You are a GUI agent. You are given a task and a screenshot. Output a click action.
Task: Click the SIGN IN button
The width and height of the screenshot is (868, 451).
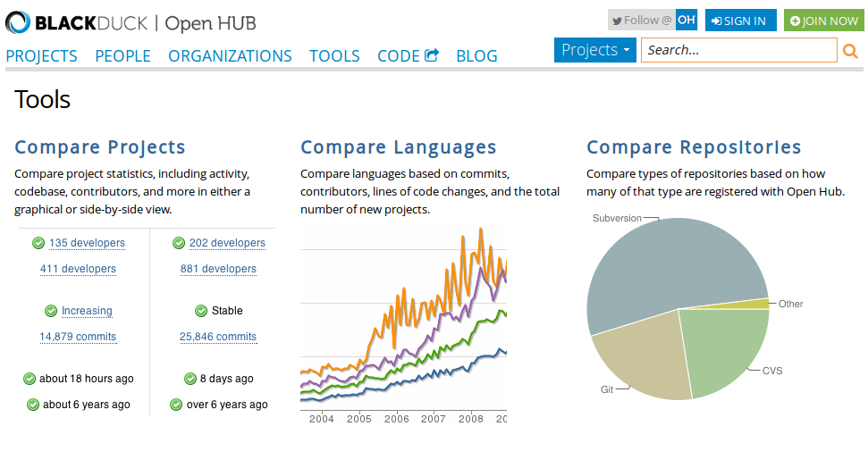pyautogui.click(x=741, y=21)
